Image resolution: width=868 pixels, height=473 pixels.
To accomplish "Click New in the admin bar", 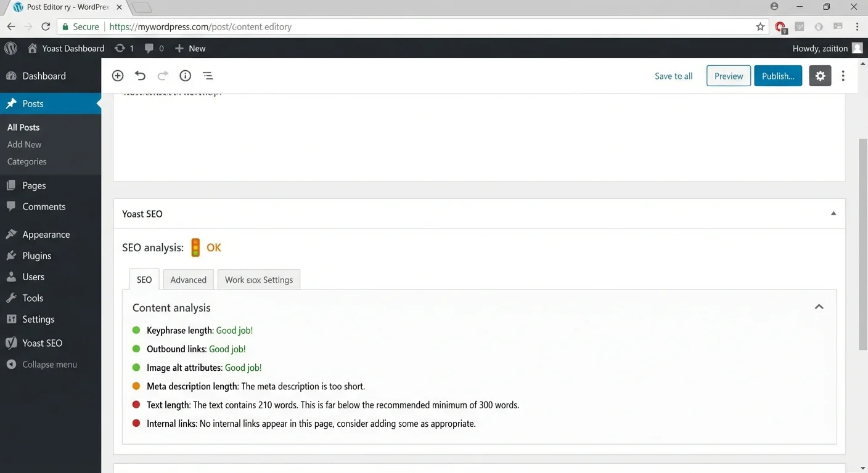I will pyautogui.click(x=190, y=48).
